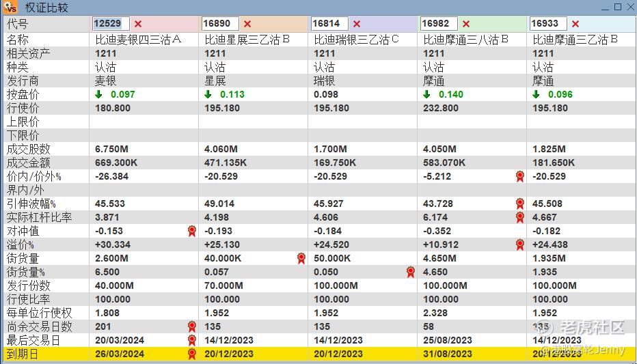
Task: Click entitlement value 2.328
Action: [x=435, y=313]
